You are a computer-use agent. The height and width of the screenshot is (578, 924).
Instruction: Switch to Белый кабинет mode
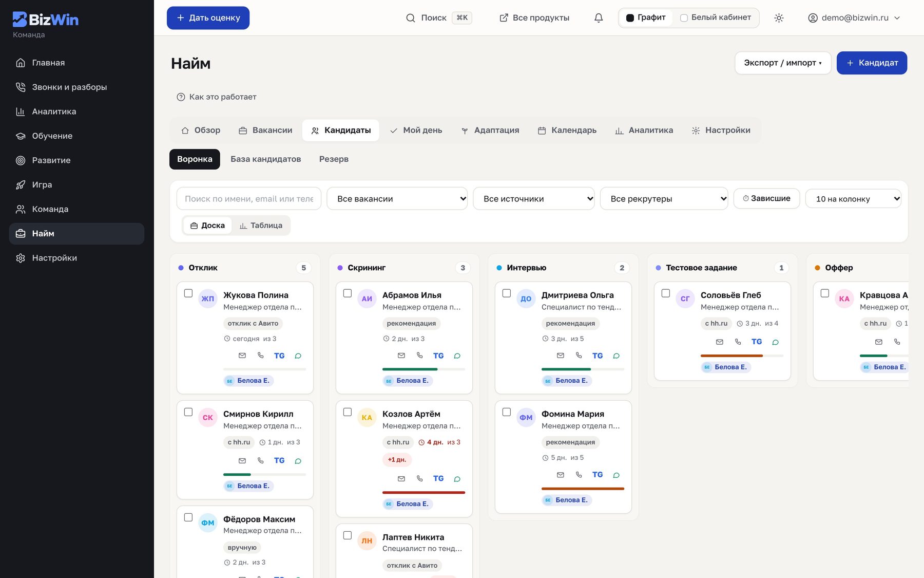(715, 17)
